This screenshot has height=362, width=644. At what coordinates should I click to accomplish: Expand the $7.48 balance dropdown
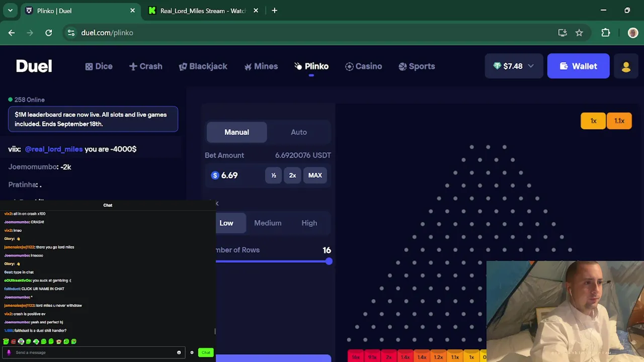[514, 66]
